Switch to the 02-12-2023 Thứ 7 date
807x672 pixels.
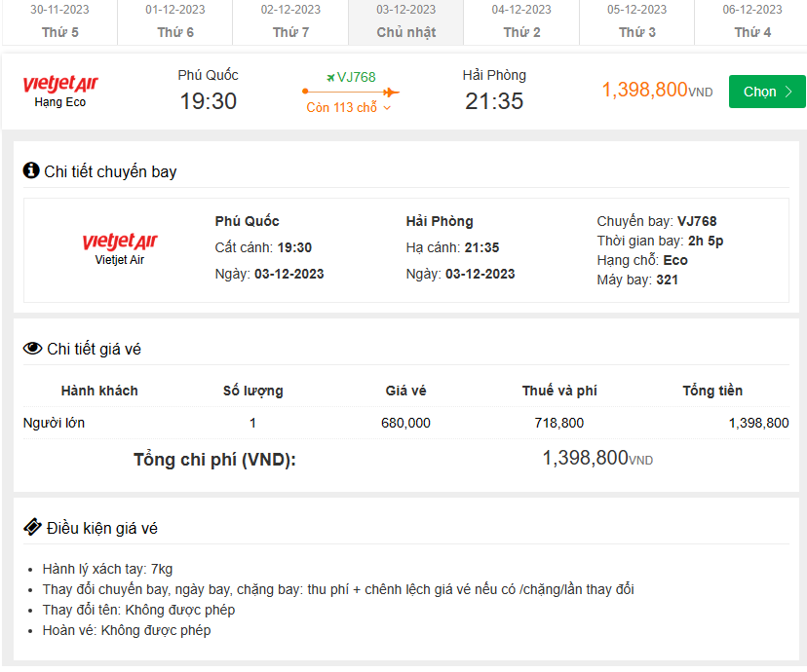tap(290, 21)
